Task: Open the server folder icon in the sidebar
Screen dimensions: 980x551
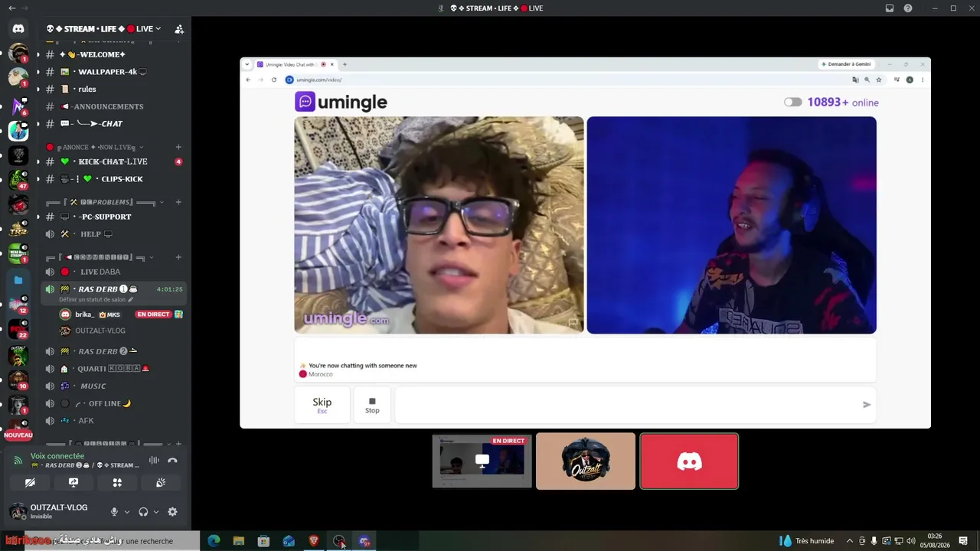Action: click(18, 280)
